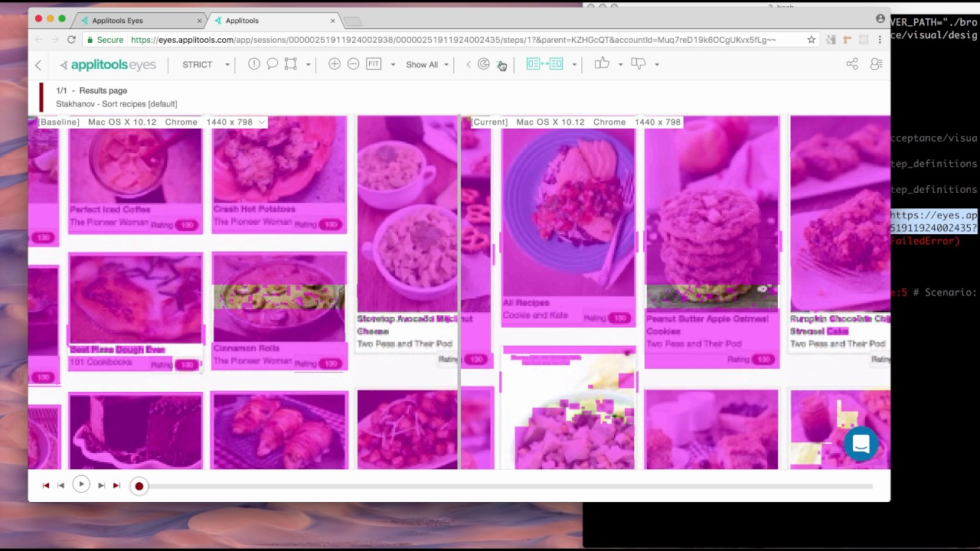Zoom in on the comparison view
This screenshot has width=980, height=551.
pos(334,64)
